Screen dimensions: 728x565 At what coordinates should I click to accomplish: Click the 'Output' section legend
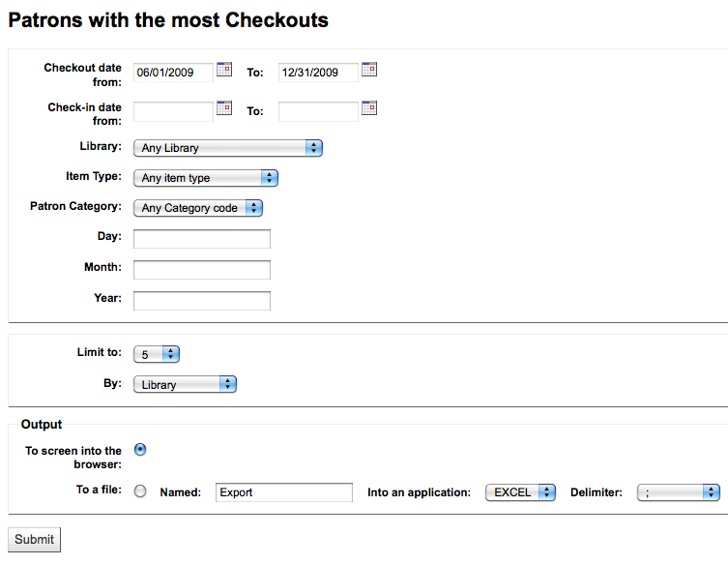[x=42, y=424]
